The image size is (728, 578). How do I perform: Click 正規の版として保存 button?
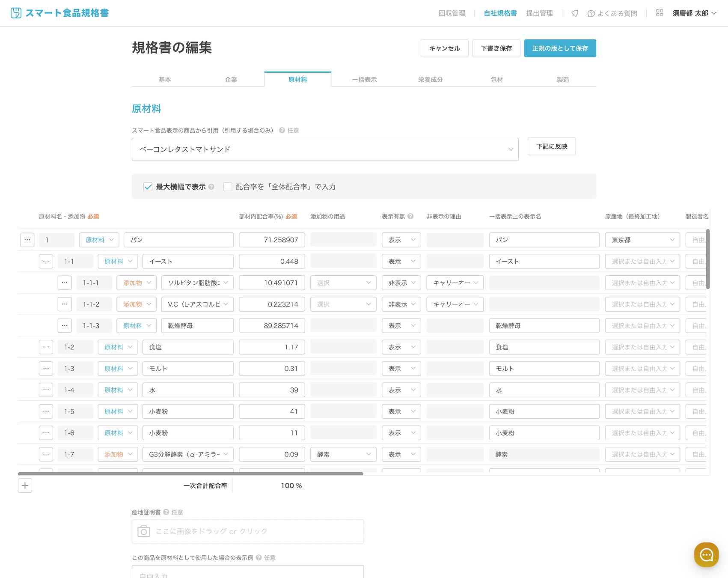click(x=560, y=48)
